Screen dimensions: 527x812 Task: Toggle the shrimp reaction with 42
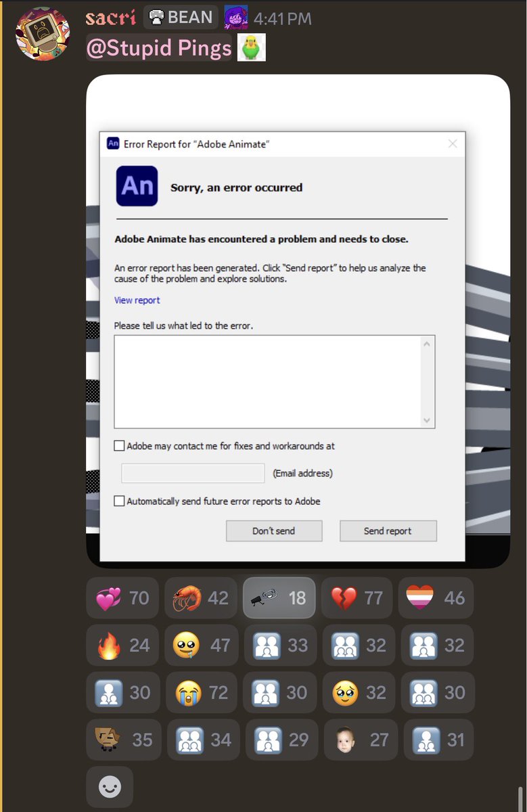[201, 598]
